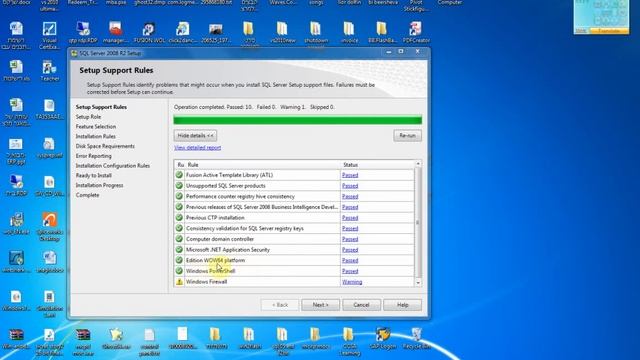The image size is (640, 360).
Task: Select Disk Space Requirements step
Action: pos(105,146)
